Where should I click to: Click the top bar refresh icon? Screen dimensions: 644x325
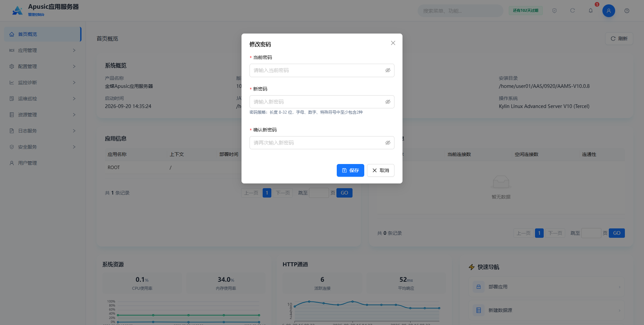tap(573, 11)
